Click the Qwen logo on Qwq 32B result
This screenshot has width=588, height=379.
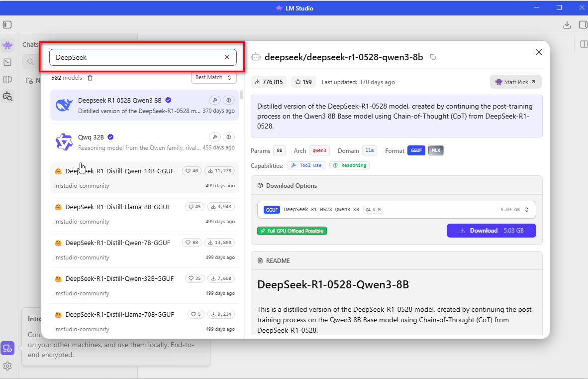tap(64, 142)
